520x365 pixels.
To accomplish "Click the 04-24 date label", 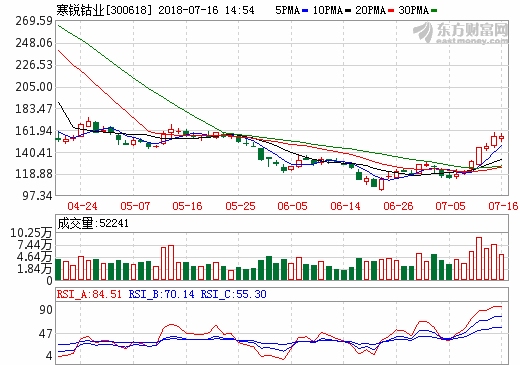I will [82, 206].
